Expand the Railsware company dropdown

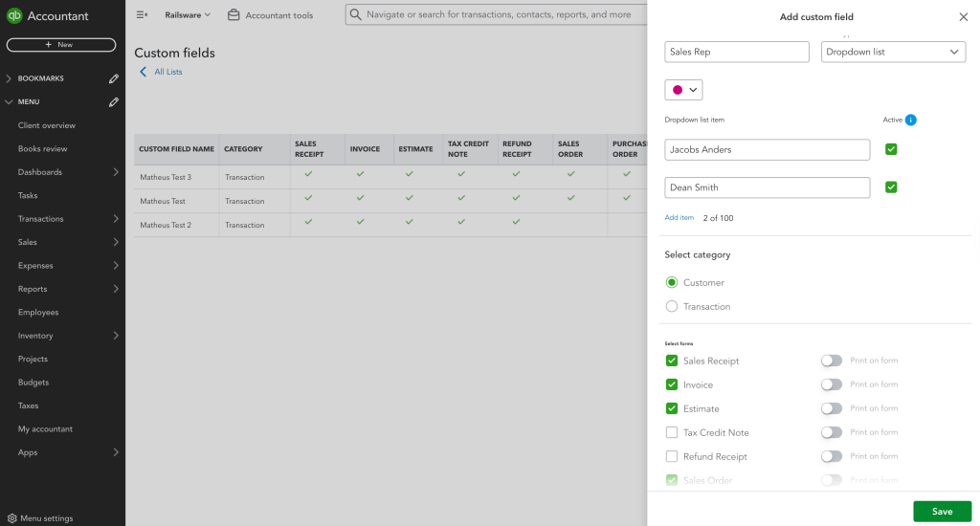point(188,15)
